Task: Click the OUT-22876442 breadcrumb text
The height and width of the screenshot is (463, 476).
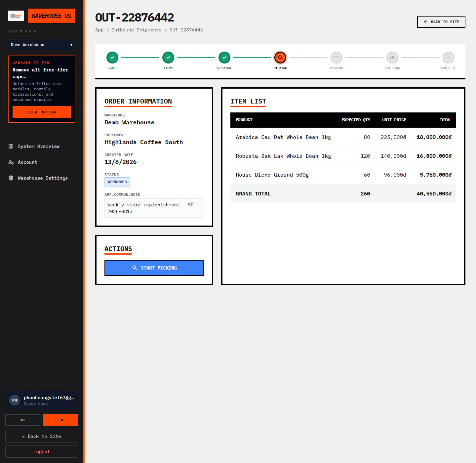Action: [186, 30]
